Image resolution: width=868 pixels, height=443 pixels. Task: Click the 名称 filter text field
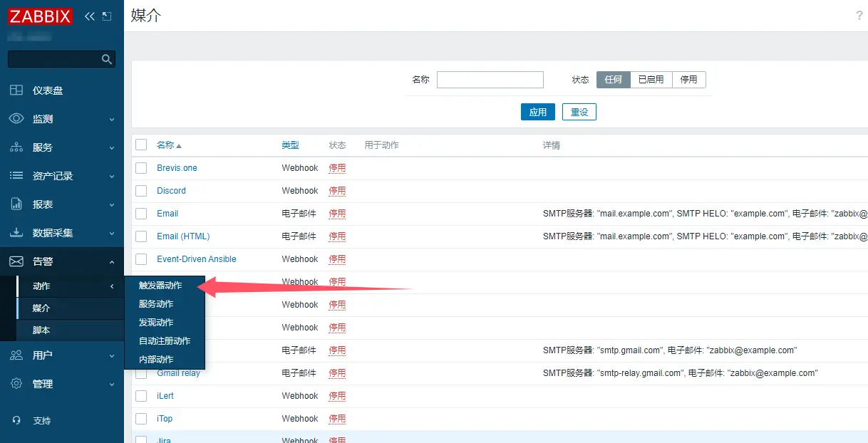(x=490, y=80)
